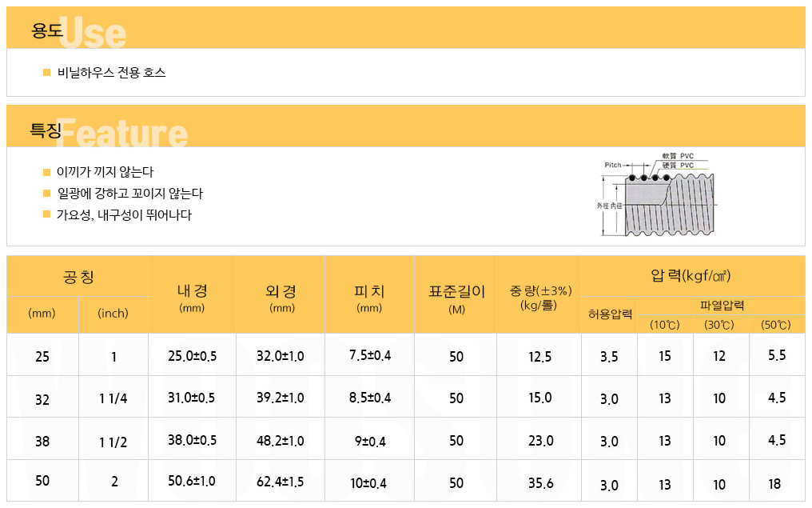Click the '허용압력' sub-header
Viewport: 812px width, 508px height.
point(610,314)
